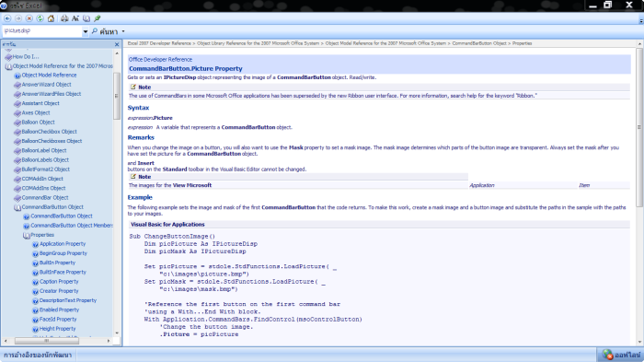Select BulletFormat2 Object in the tree
This screenshot has height=362, width=644.
(x=46, y=169)
